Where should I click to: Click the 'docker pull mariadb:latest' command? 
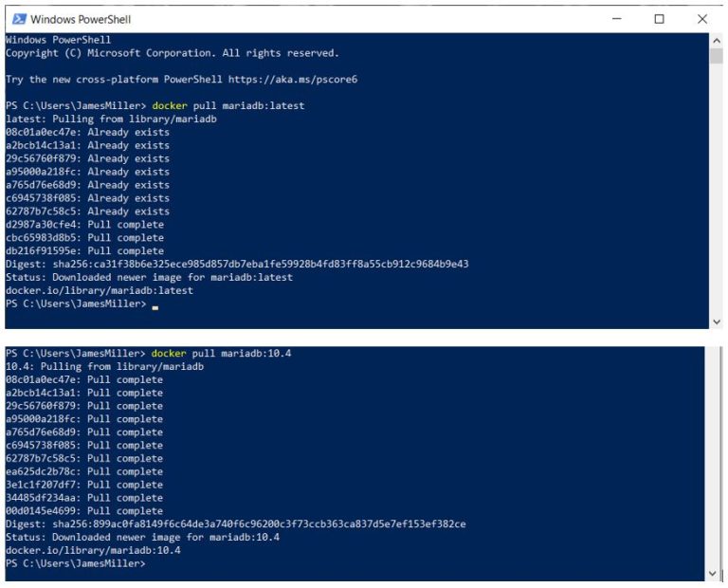[227, 106]
